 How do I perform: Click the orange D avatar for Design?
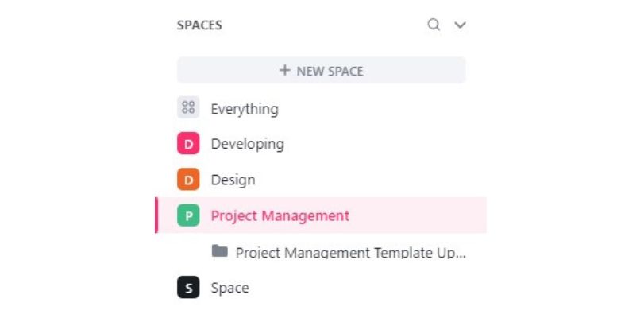point(188,180)
